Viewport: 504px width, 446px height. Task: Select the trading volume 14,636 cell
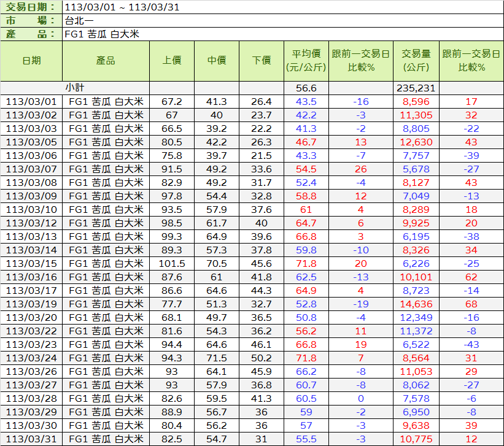tap(417, 304)
